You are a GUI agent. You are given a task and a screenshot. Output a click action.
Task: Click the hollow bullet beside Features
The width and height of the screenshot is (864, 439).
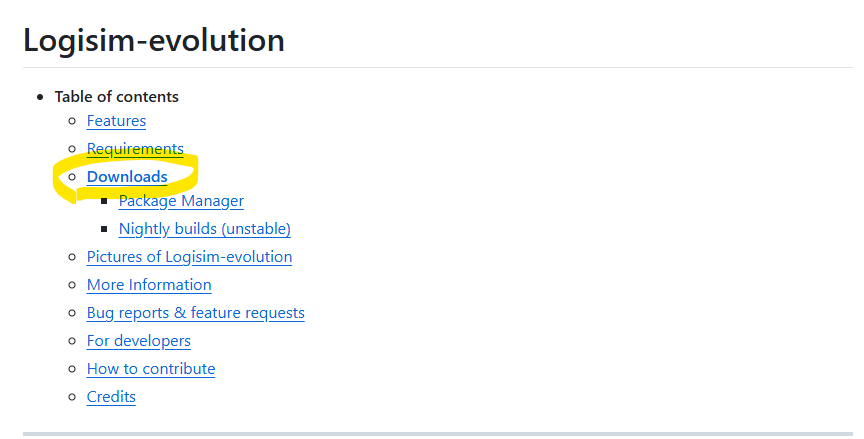pyautogui.click(x=72, y=121)
